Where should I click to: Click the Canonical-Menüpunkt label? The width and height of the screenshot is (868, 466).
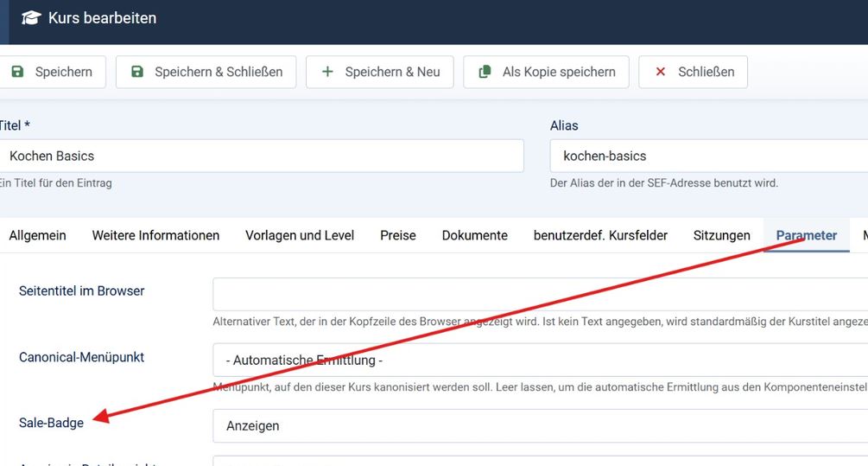tap(81, 357)
